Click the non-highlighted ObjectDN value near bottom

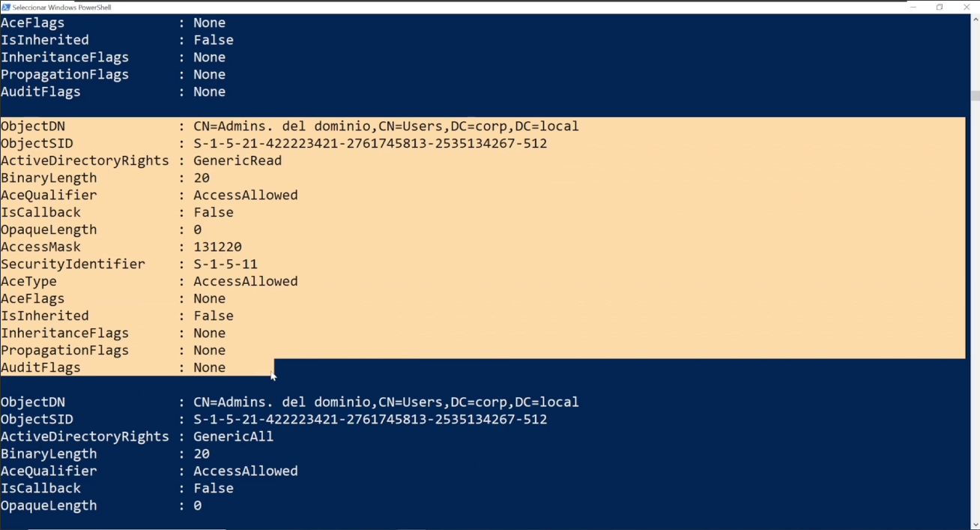pos(386,402)
